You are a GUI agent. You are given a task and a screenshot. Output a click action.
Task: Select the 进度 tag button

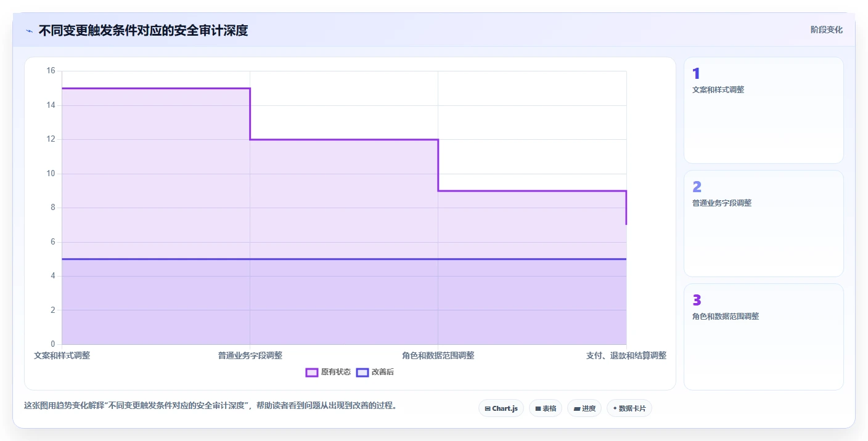584,408
